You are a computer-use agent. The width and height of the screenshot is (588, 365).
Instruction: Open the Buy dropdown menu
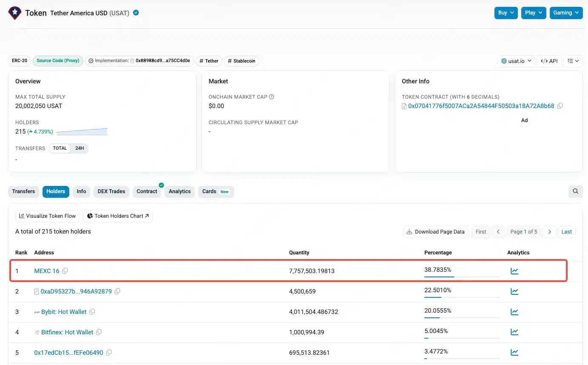coord(506,13)
